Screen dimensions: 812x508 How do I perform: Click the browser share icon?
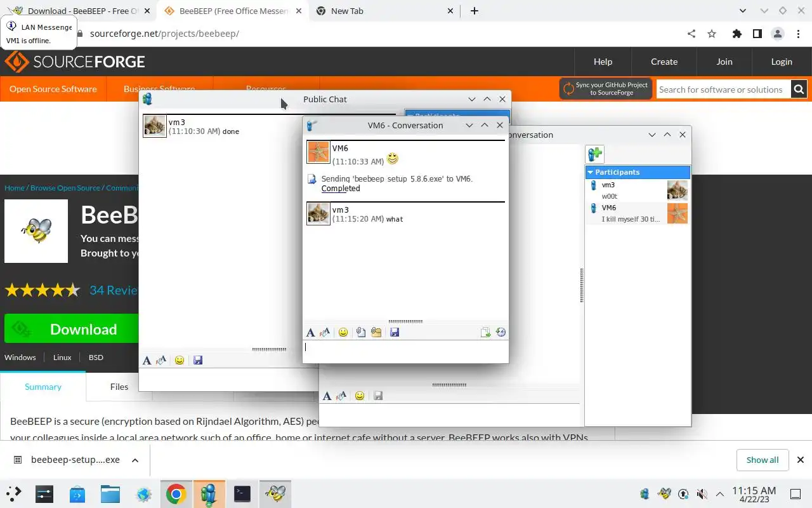[x=691, y=34]
